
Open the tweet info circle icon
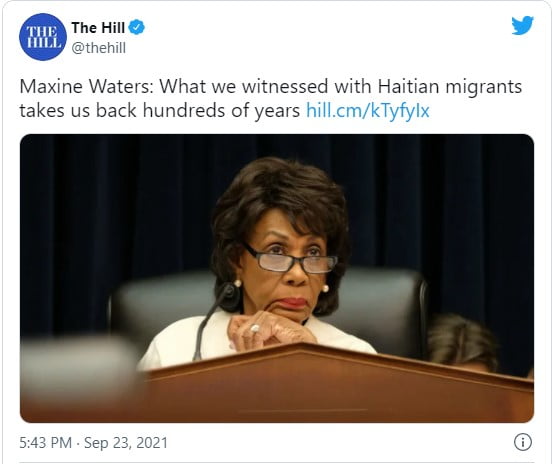click(x=523, y=442)
